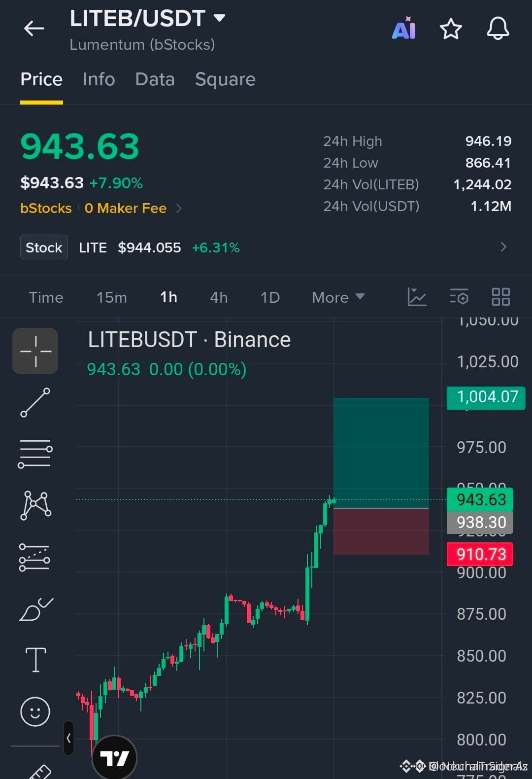Select the green profit zone of the position
Image resolution: width=532 pixels, height=779 pixels.
(381, 453)
